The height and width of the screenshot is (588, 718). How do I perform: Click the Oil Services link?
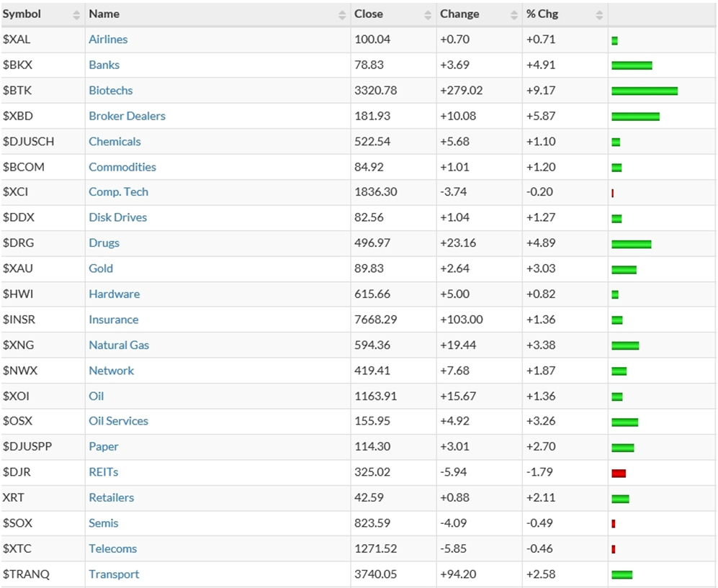(118, 421)
